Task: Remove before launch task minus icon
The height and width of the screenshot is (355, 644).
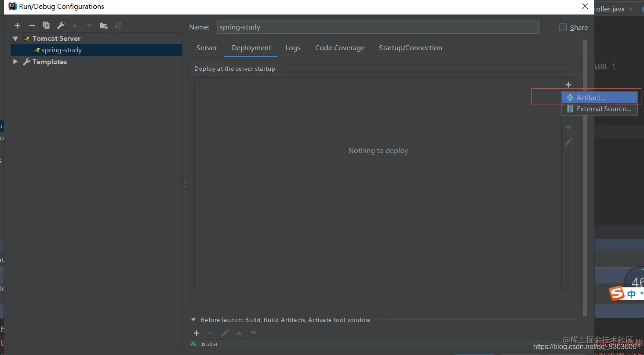Action: tap(211, 333)
